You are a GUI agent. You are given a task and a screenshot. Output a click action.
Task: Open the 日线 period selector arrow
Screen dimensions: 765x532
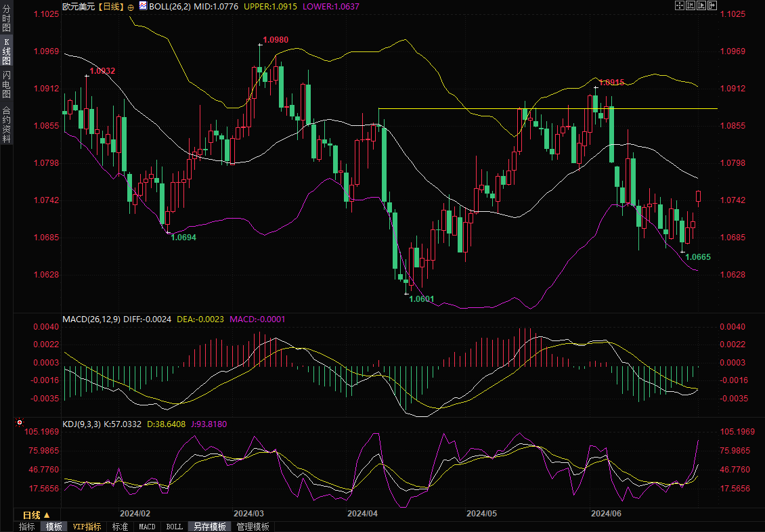[47, 515]
